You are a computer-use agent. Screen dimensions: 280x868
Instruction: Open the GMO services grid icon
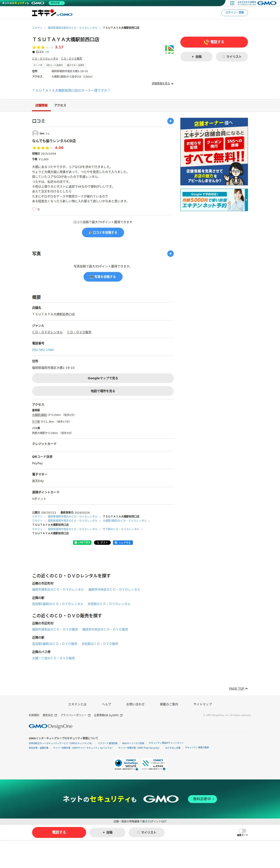tap(232, 3)
